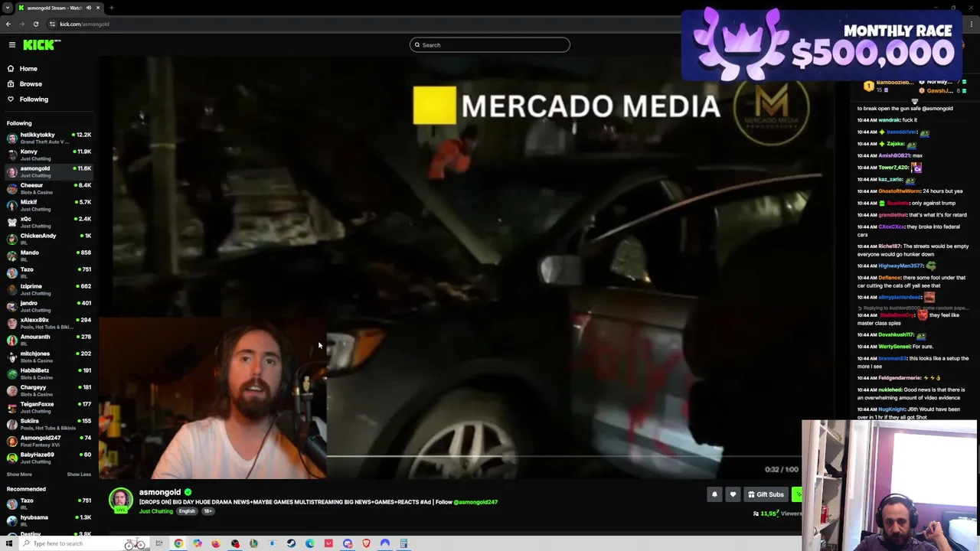This screenshot has height=551, width=980.
Task: Open Following in the sidebar
Action: coord(34,99)
